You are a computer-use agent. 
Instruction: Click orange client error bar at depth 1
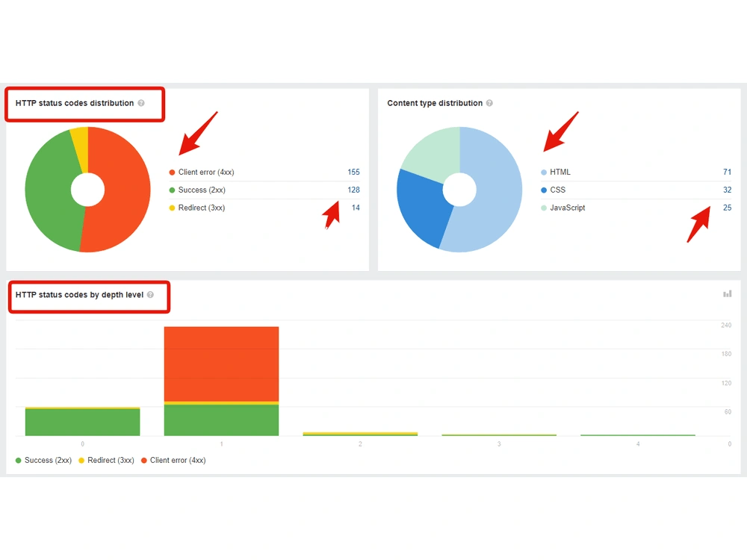point(222,364)
